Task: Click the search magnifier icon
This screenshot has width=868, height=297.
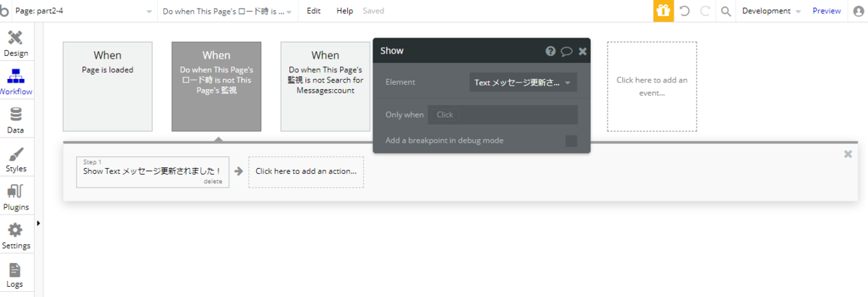Action: tap(726, 11)
